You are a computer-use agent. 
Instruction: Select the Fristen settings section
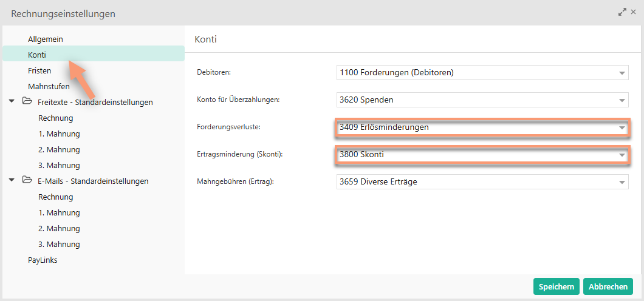pos(39,70)
